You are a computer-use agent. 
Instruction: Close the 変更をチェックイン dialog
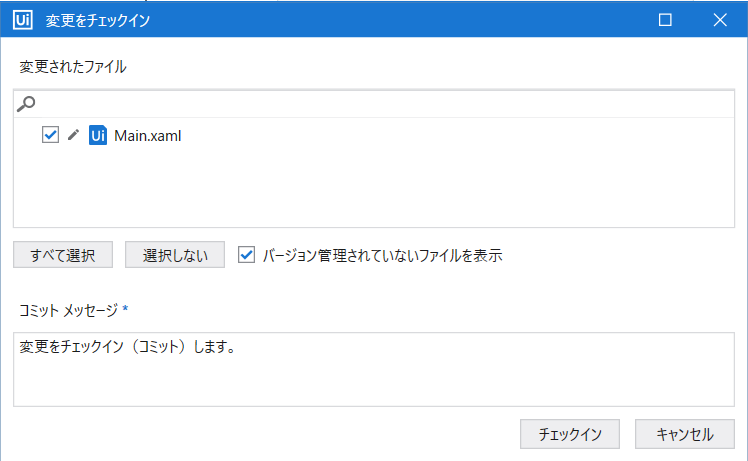(720, 20)
